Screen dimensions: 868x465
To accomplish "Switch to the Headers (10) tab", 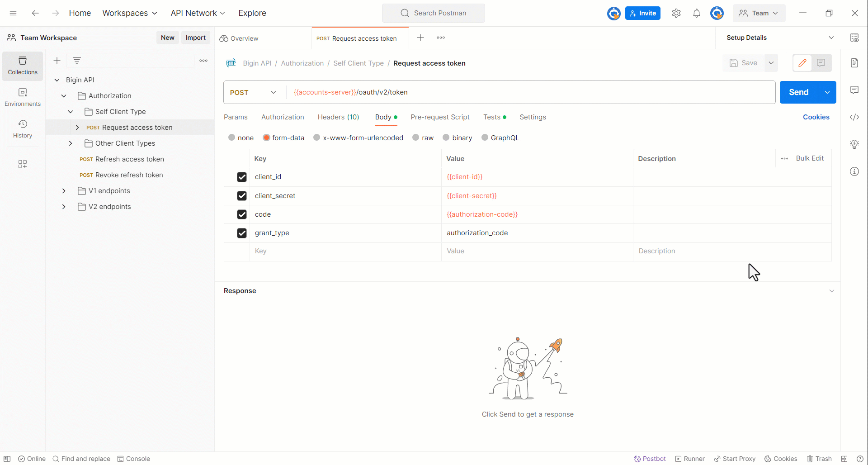I will click(x=338, y=117).
